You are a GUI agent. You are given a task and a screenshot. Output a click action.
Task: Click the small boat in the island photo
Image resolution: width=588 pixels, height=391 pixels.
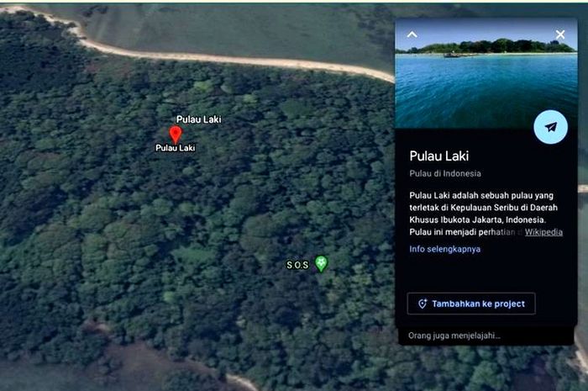(x=454, y=55)
